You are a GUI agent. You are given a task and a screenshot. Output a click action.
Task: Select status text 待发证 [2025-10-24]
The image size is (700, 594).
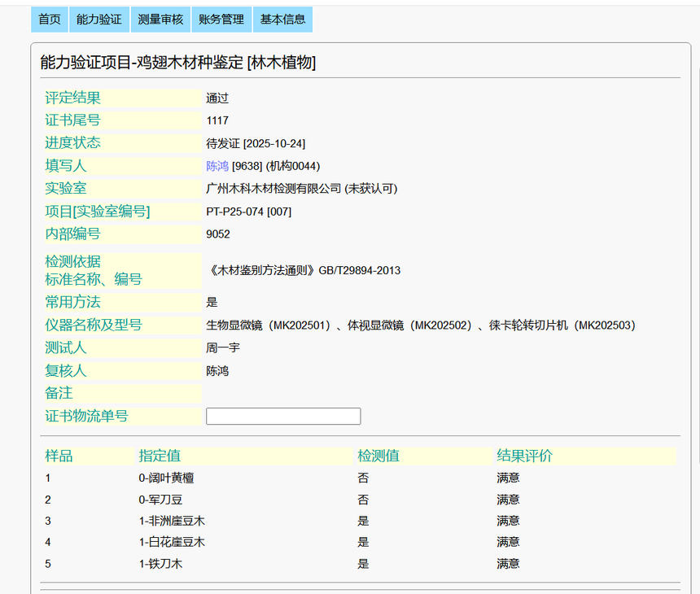256,143
